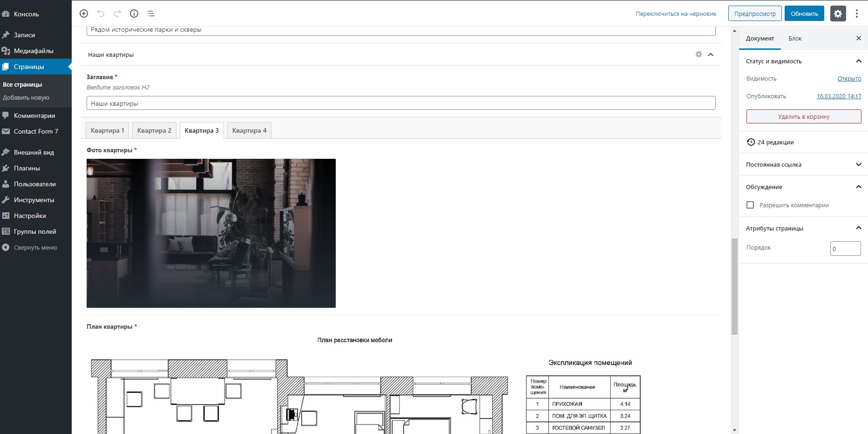Click the Инструменты wrench icon
The image size is (868, 434).
(x=6, y=200)
